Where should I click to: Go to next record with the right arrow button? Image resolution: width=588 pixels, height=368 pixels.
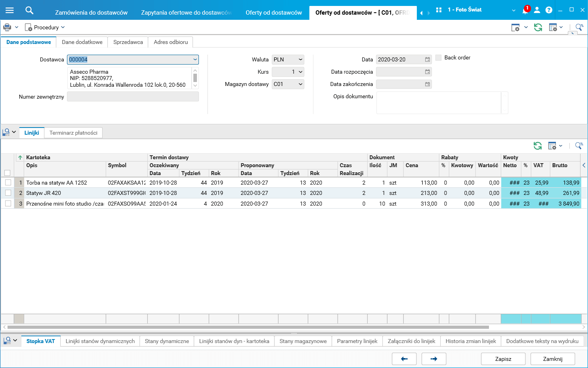tap(434, 359)
